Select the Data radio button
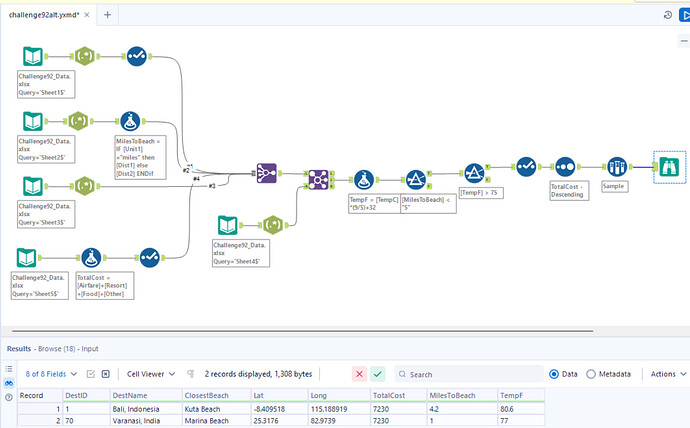This screenshot has height=428, width=690. click(x=554, y=374)
